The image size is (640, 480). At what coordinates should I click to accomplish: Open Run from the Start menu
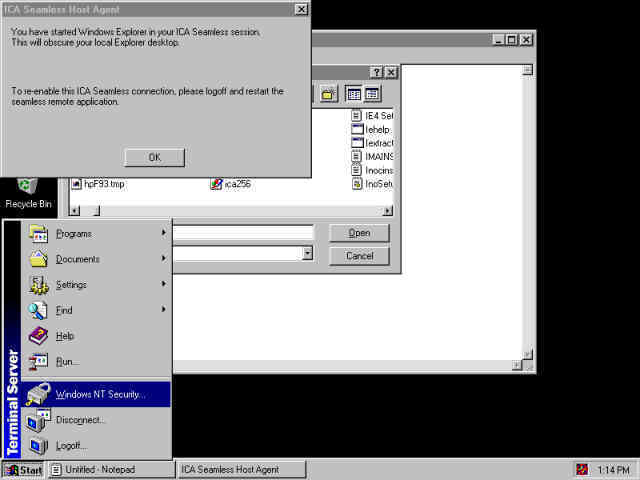tap(67, 361)
